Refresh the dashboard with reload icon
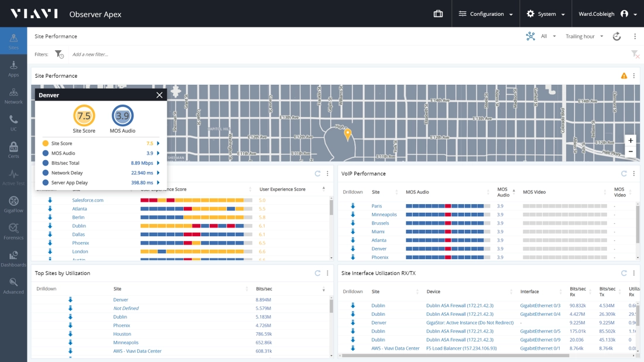The image size is (644, 362). click(616, 36)
